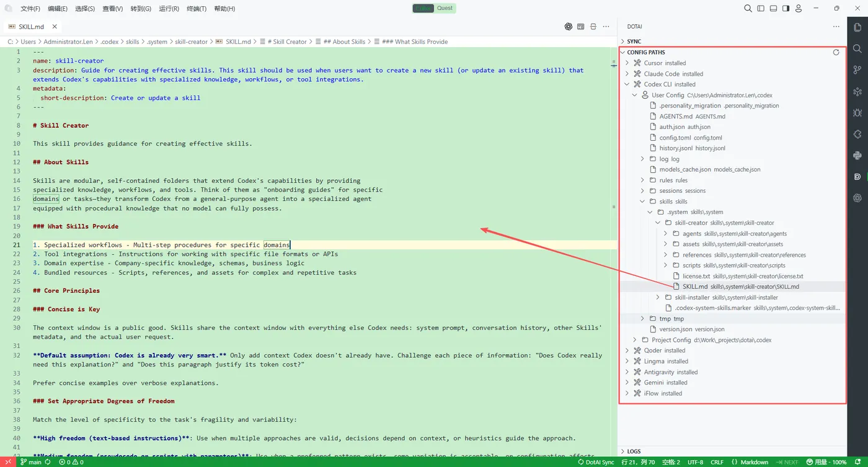Open the Explorer view in the activity bar
Screen dimensions: 868x467
(x=857, y=27)
